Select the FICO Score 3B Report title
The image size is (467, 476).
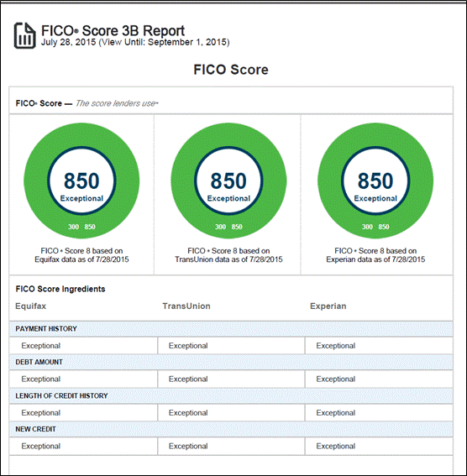(x=113, y=31)
